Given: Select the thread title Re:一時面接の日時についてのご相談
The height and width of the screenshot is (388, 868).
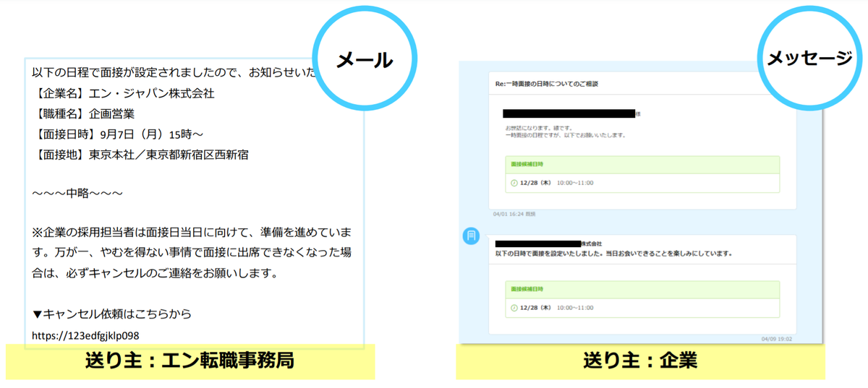Looking at the screenshot, I should tap(546, 84).
